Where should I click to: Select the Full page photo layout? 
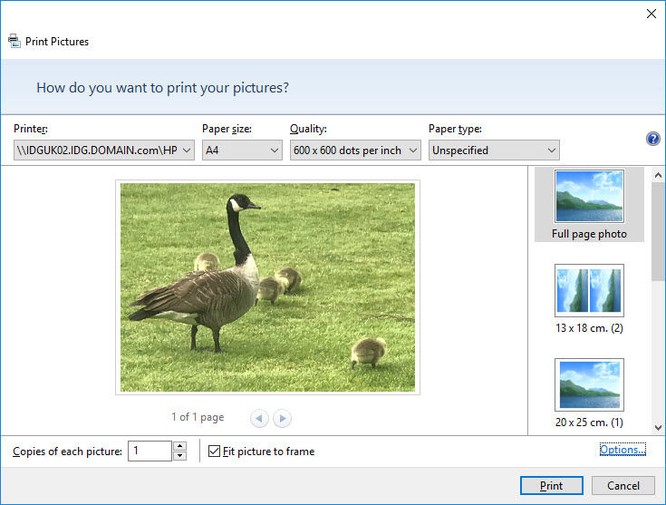click(x=589, y=205)
